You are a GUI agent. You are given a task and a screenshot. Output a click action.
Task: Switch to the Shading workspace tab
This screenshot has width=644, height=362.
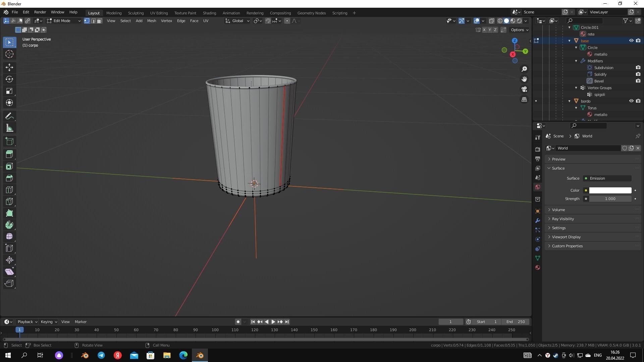tap(209, 13)
